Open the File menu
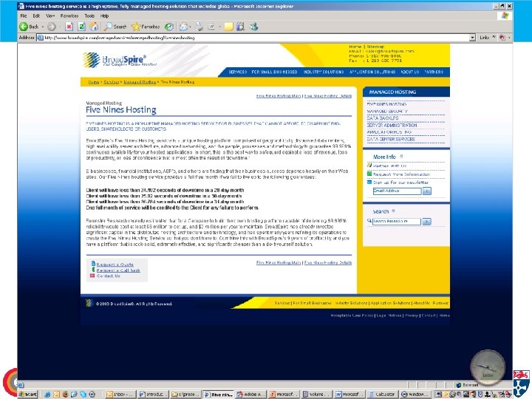 tap(24, 16)
